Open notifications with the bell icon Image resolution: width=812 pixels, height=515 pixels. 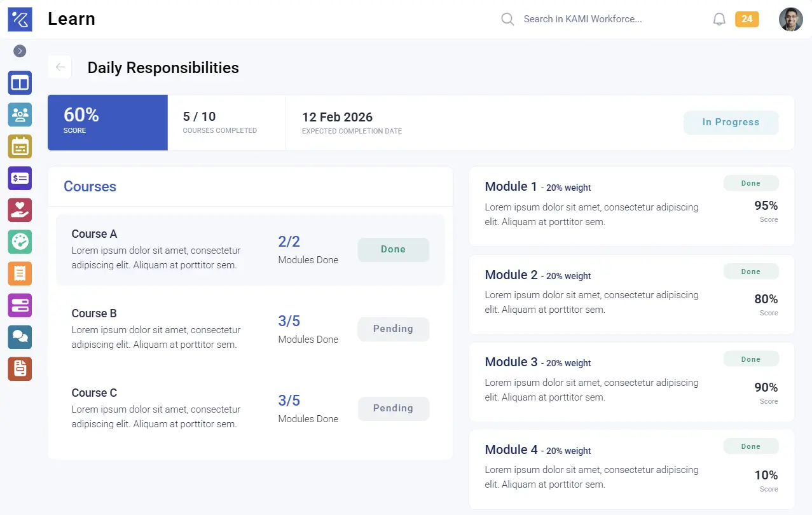pyautogui.click(x=719, y=19)
